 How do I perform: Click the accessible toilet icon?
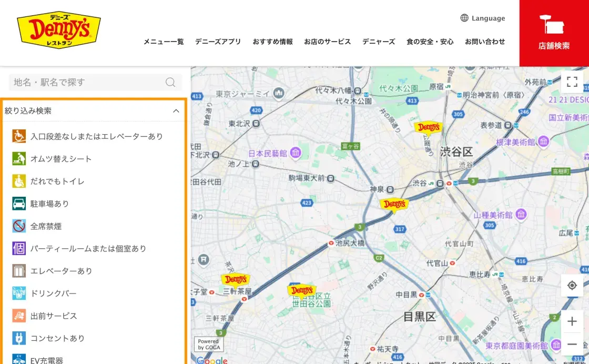(x=19, y=181)
